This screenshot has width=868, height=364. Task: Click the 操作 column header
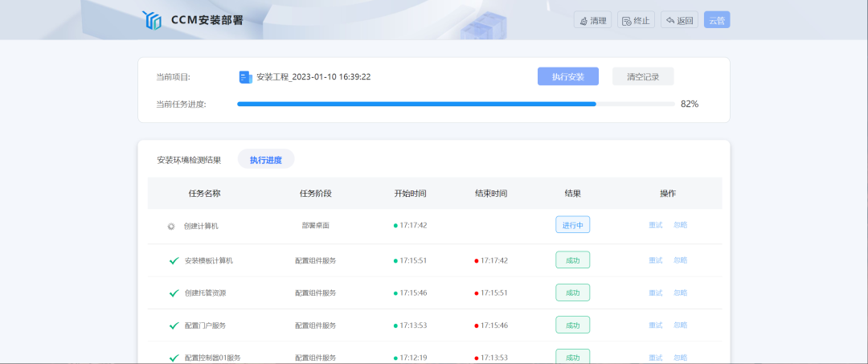(x=668, y=194)
